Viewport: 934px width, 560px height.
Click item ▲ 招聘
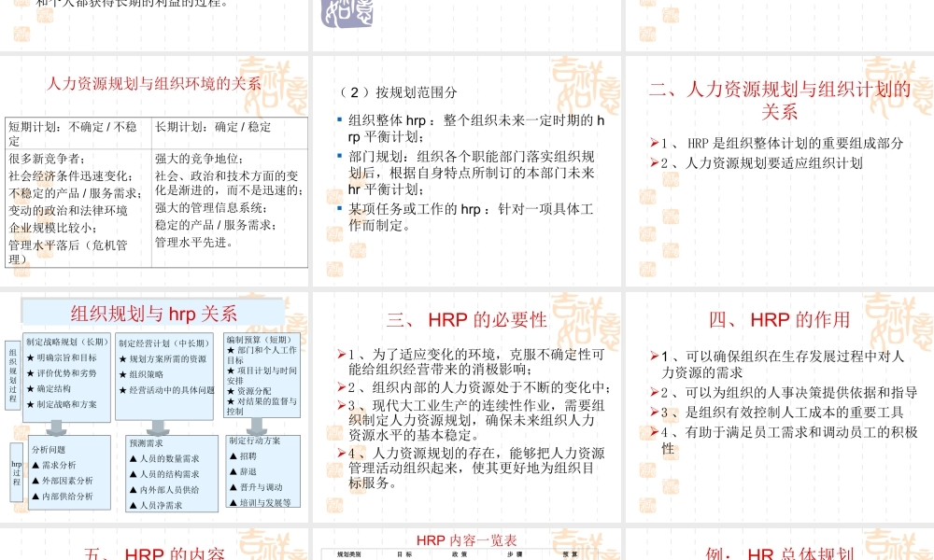point(243,455)
